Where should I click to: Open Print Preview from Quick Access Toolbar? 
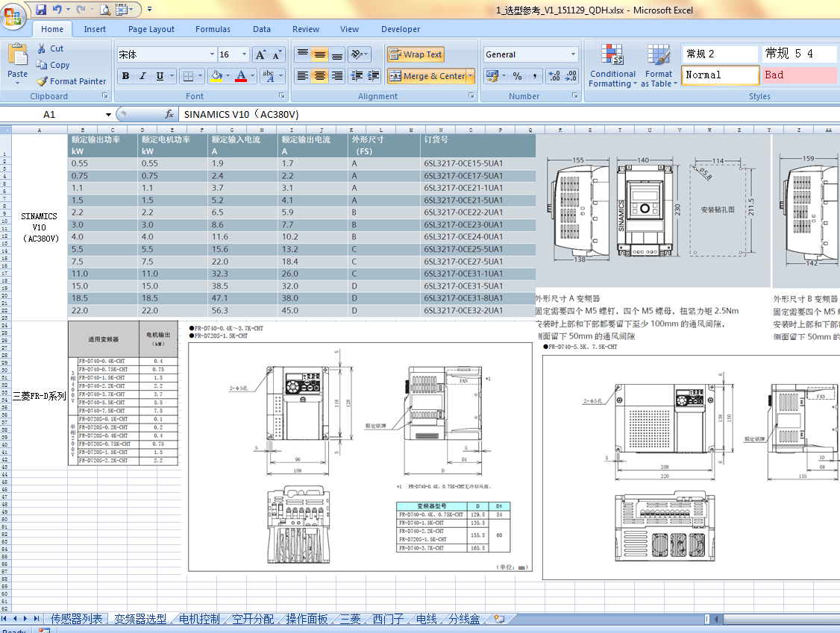[105, 9]
